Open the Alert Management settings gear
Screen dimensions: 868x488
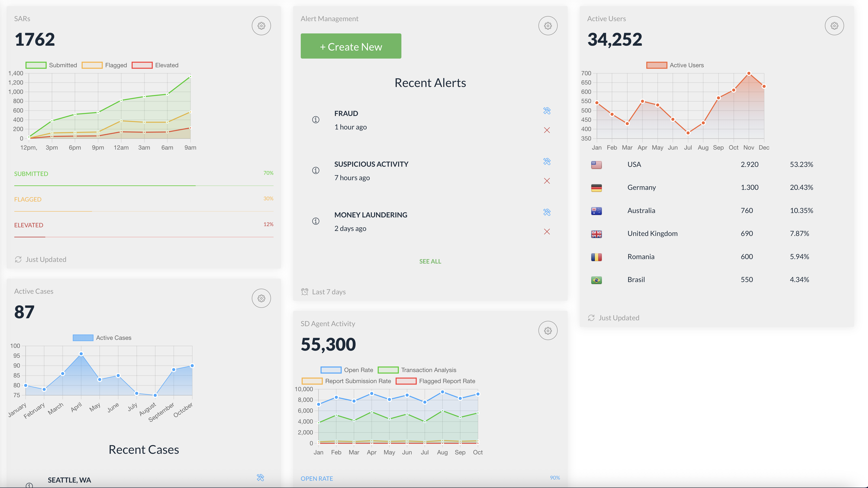548,26
